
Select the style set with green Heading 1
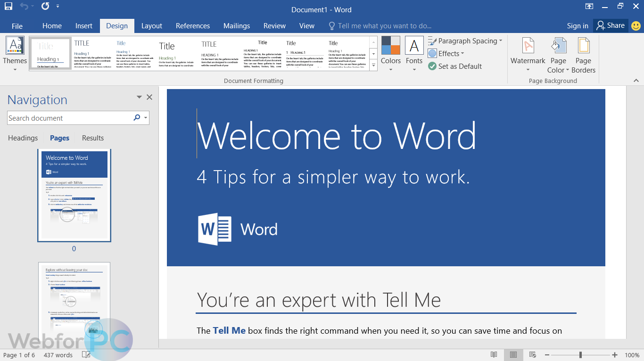coord(177,54)
